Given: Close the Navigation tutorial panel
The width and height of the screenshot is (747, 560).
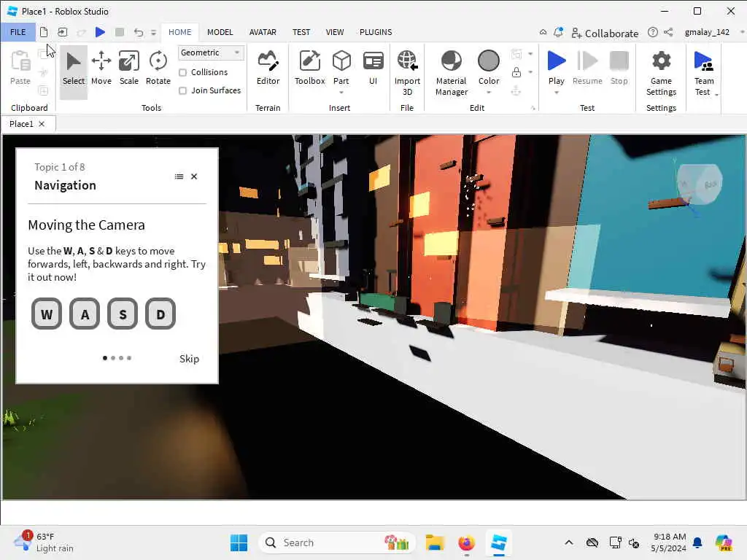Looking at the screenshot, I should (x=194, y=176).
